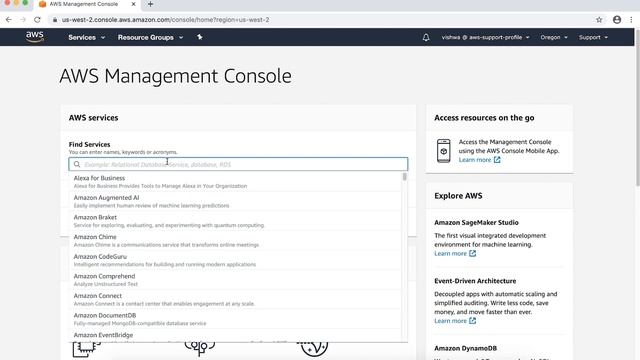Click the magnifier icon in Find Services

(x=77, y=164)
